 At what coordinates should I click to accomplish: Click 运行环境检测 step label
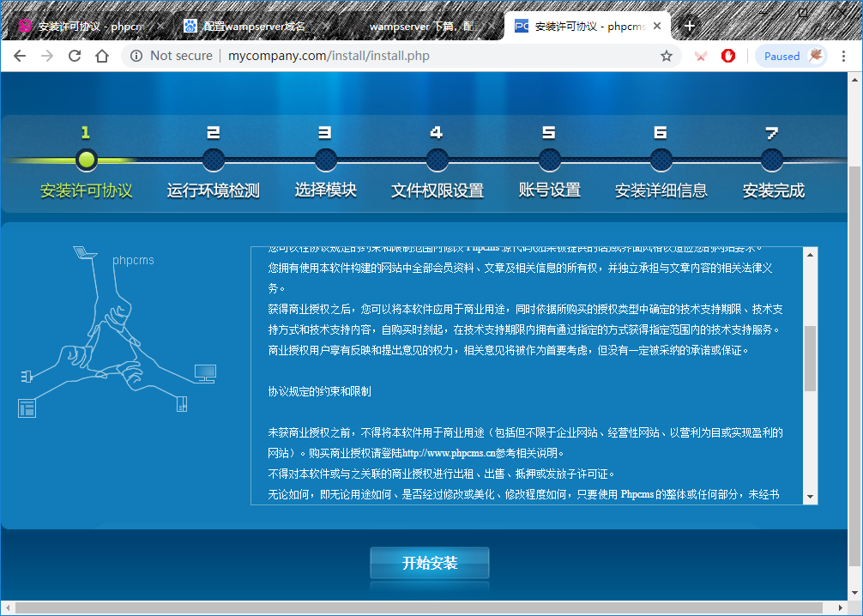(214, 190)
